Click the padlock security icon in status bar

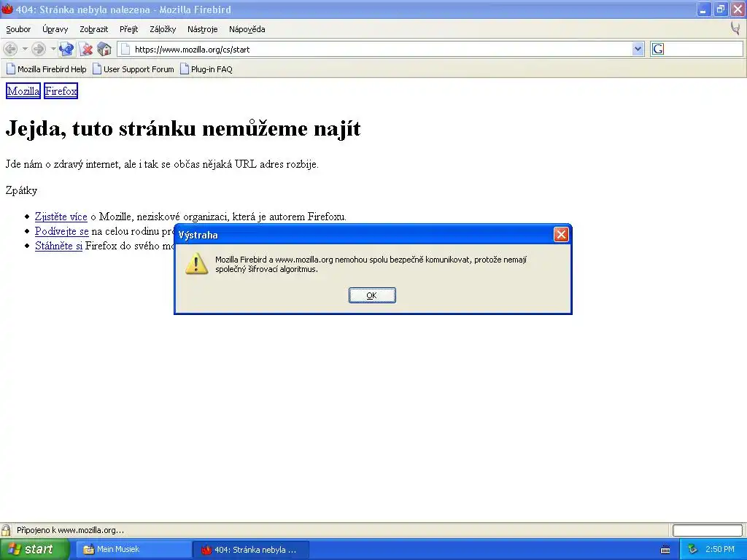pos(6,530)
